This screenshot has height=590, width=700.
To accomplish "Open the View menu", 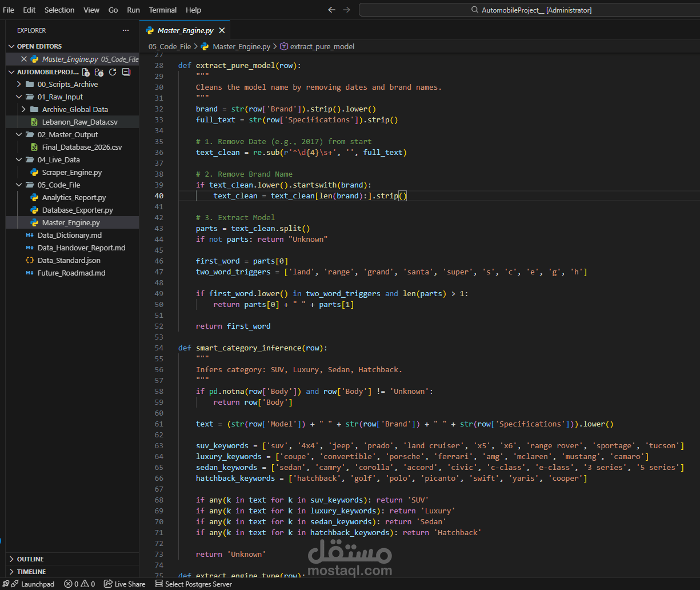I will 91,10.
